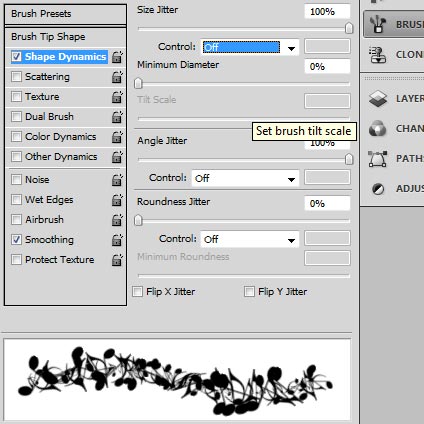Click lock icon next to Color Dynamics

click(117, 137)
